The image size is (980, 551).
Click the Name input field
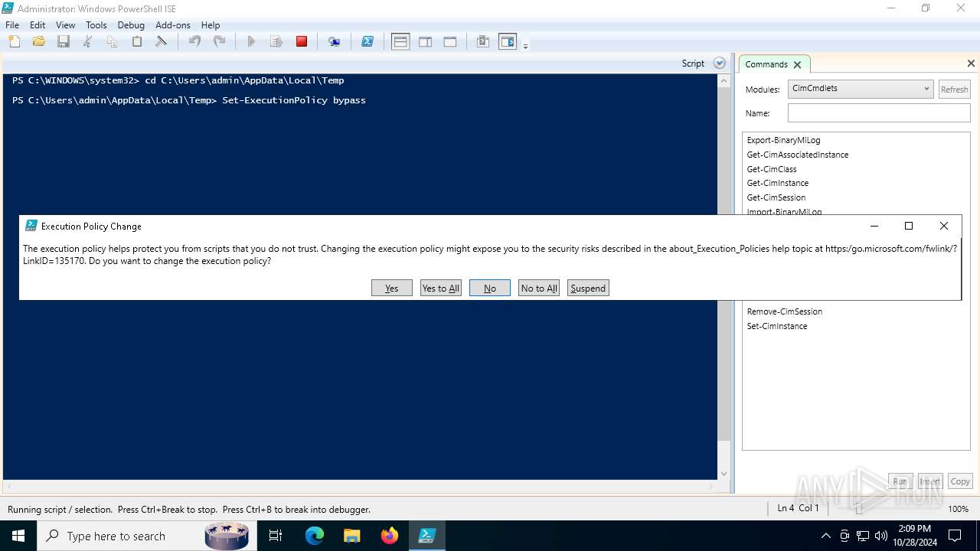click(x=879, y=113)
